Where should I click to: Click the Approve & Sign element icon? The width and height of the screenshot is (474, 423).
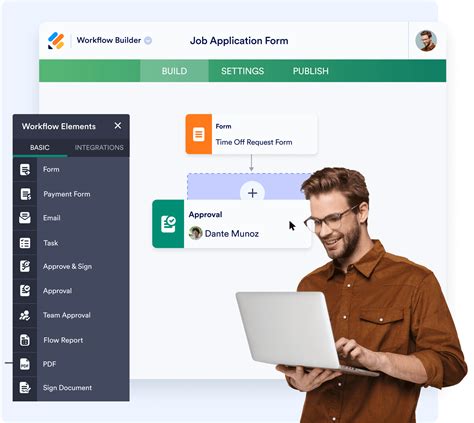25,266
